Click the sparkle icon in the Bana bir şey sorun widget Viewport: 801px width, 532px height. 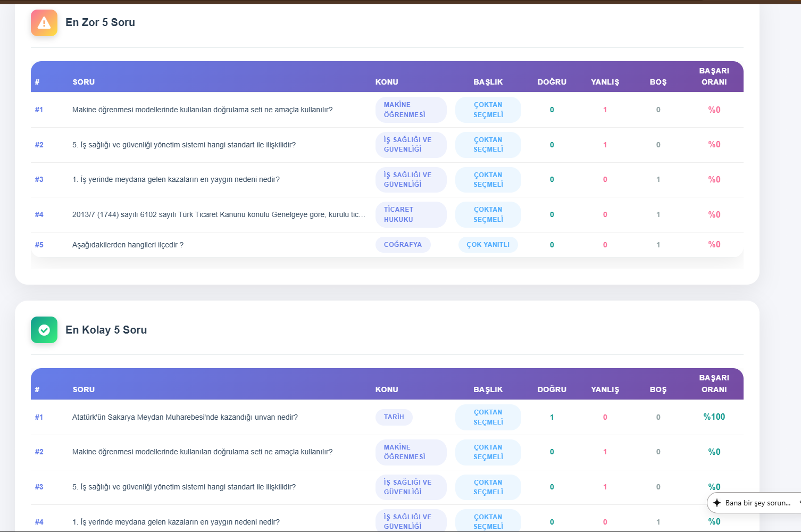pos(717,503)
